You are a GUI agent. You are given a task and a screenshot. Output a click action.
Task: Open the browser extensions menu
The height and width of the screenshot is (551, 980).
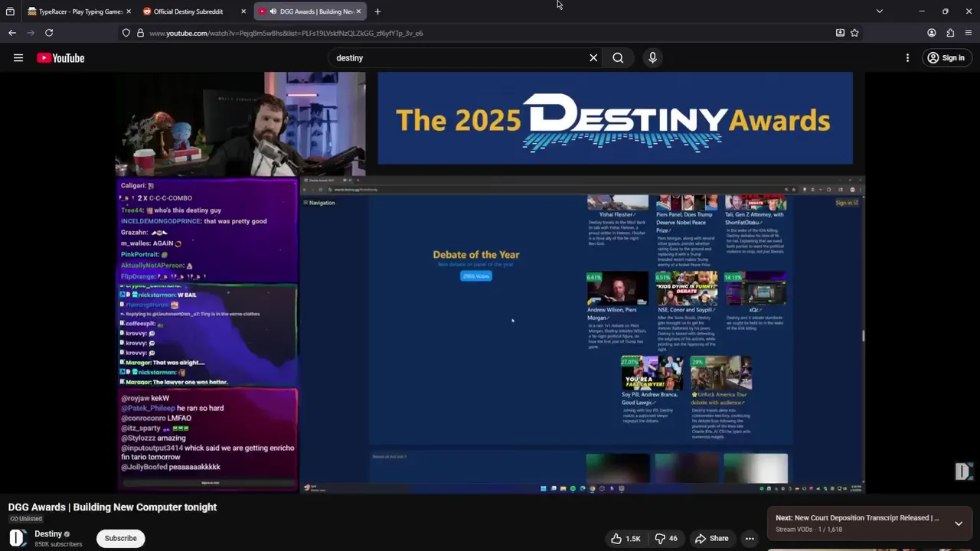[x=950, y=33]
